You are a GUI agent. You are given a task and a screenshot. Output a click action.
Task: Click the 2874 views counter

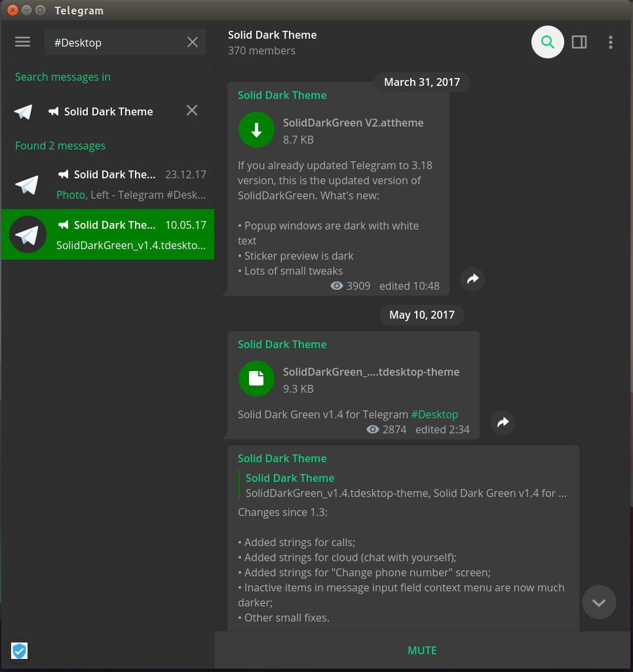(387, 429)
